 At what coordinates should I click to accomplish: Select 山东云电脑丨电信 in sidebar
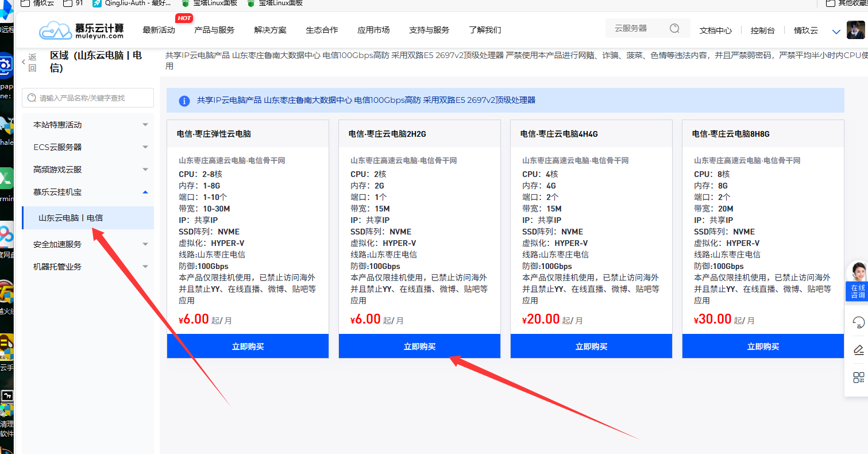pos(71,218)
